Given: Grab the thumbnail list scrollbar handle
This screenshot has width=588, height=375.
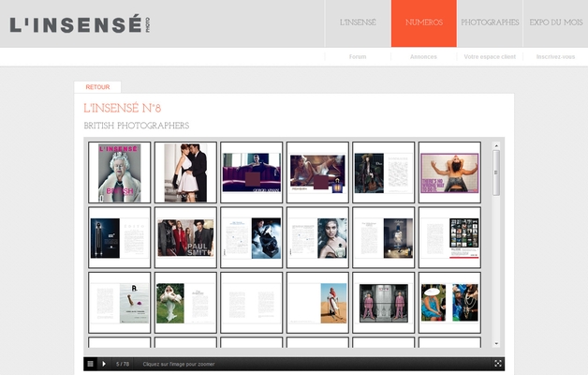Looking at the screenshot, I should point(496,172).
